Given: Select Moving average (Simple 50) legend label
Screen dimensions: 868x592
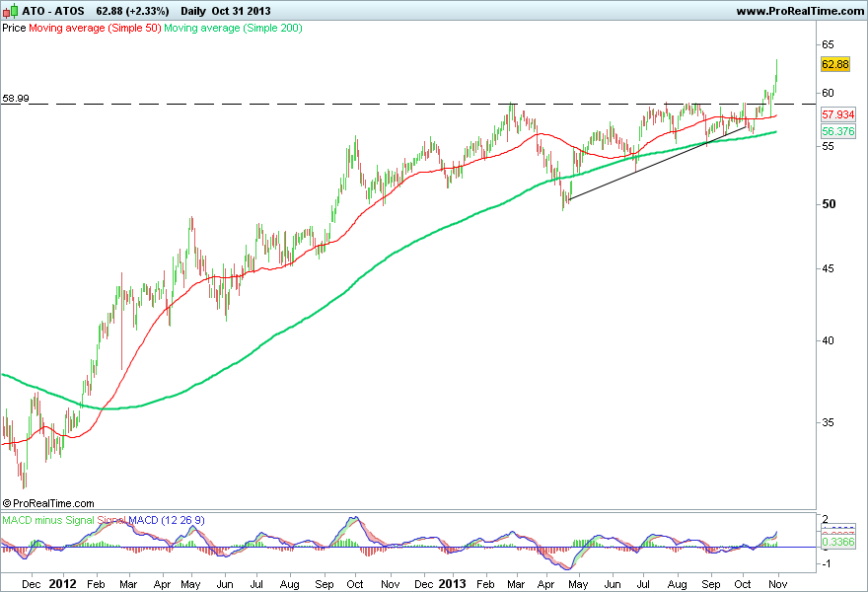Looking at the screenshot, I should [95, 29].
